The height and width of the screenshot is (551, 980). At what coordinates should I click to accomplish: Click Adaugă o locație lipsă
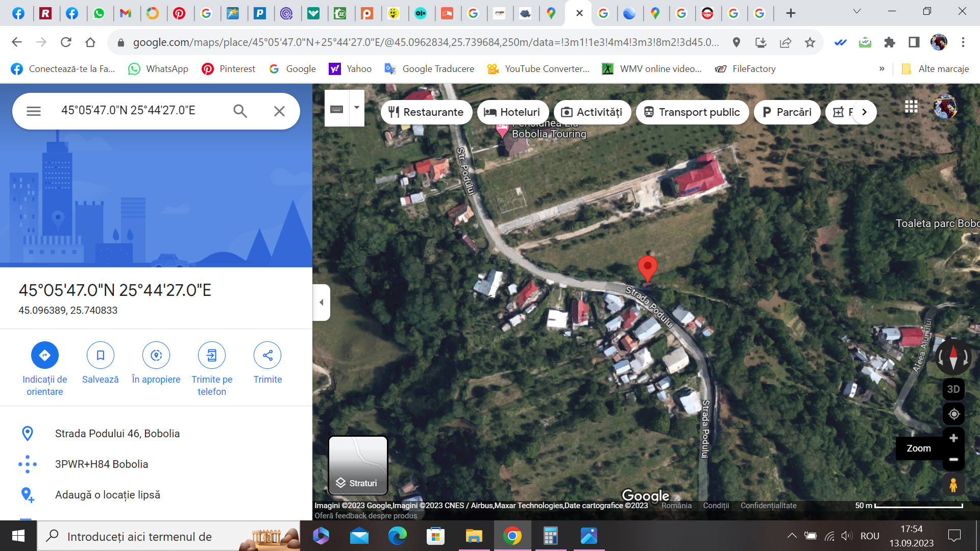(x=107, y=494)
